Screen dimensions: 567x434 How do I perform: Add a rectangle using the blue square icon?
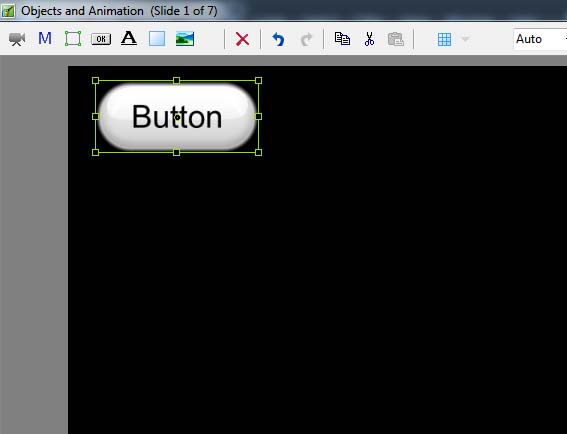(157, 39)
